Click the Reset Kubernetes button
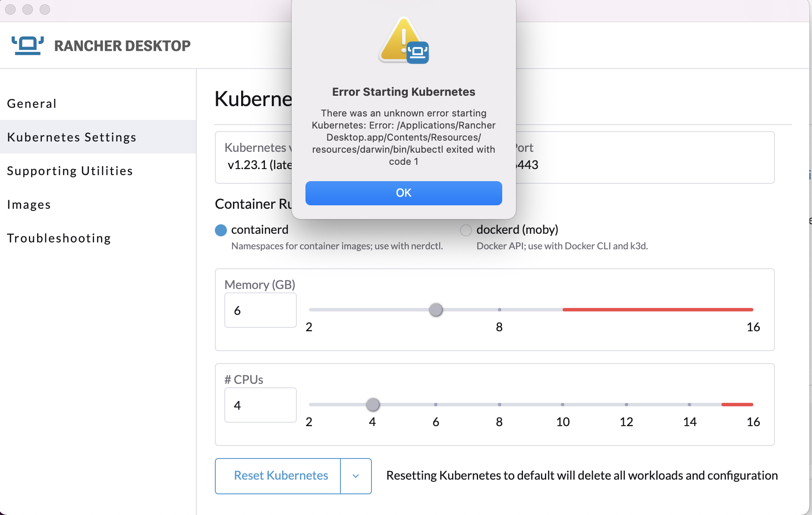The height and width of the screenshot is (515, 812). point(278,476)
